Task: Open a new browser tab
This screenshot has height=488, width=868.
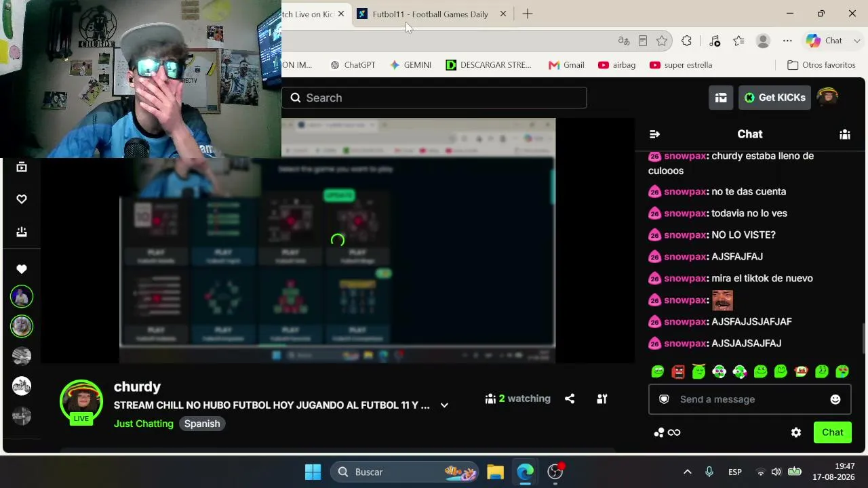Action: (528, 14)
